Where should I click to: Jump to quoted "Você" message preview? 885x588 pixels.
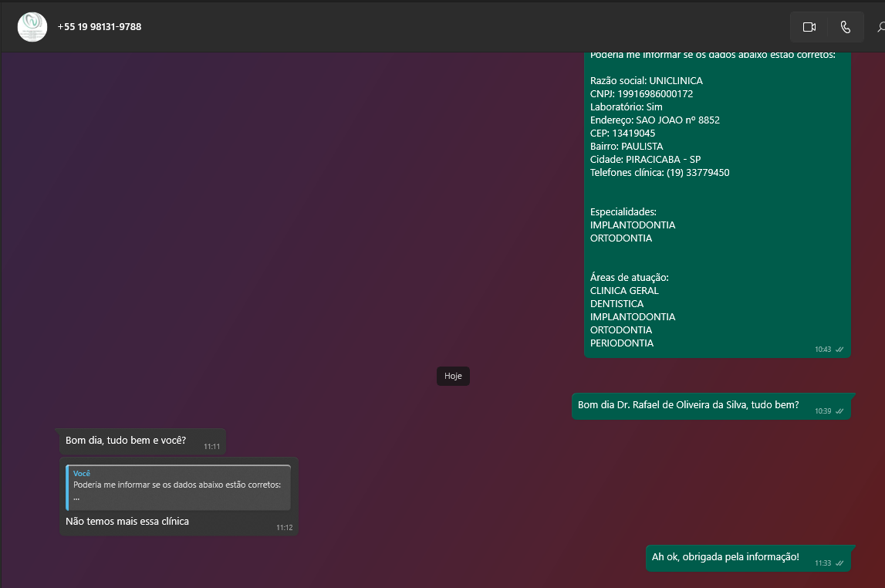(x=178, y=487)
